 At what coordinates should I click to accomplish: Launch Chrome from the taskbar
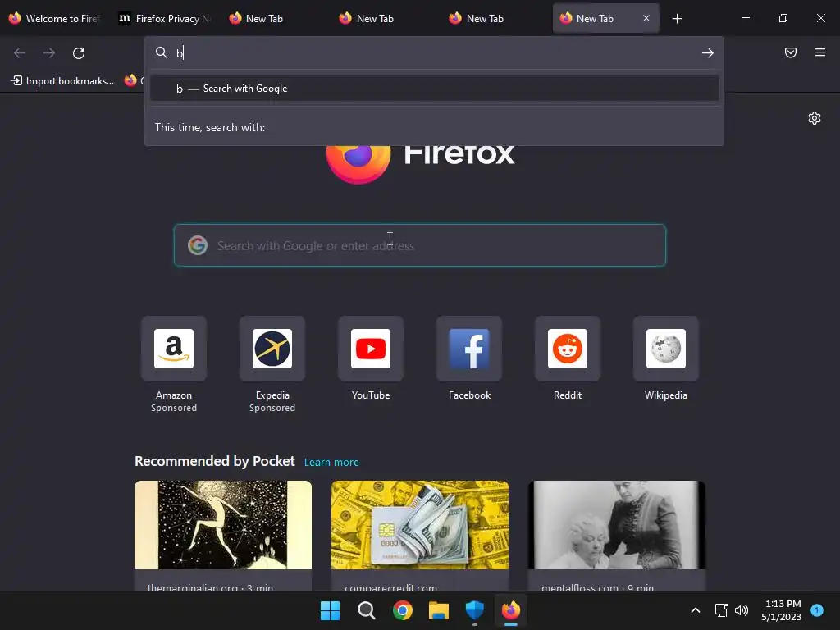[402, 610]
